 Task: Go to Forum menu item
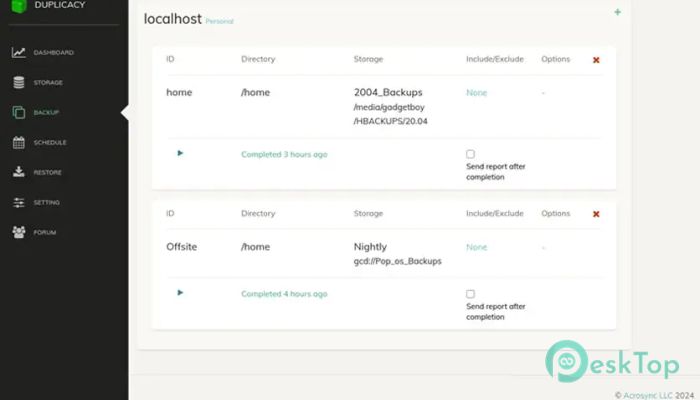tap(45, 232)
